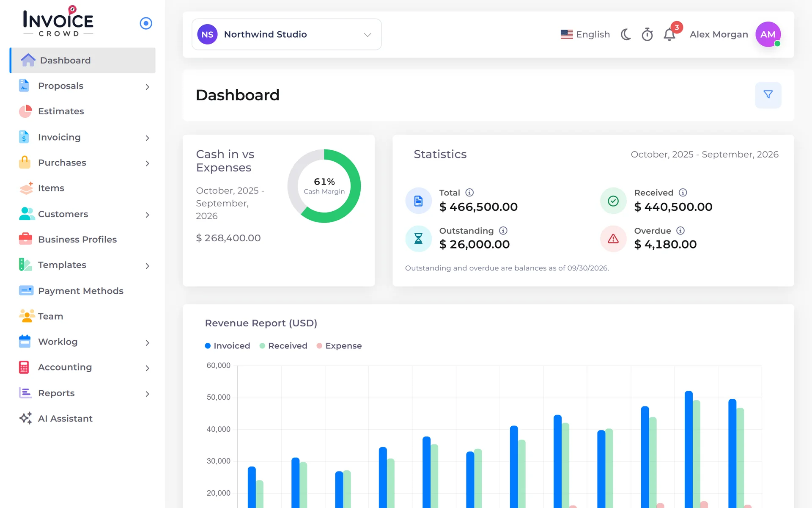Go to Dashboard in the sidebar

pos(83,60)
